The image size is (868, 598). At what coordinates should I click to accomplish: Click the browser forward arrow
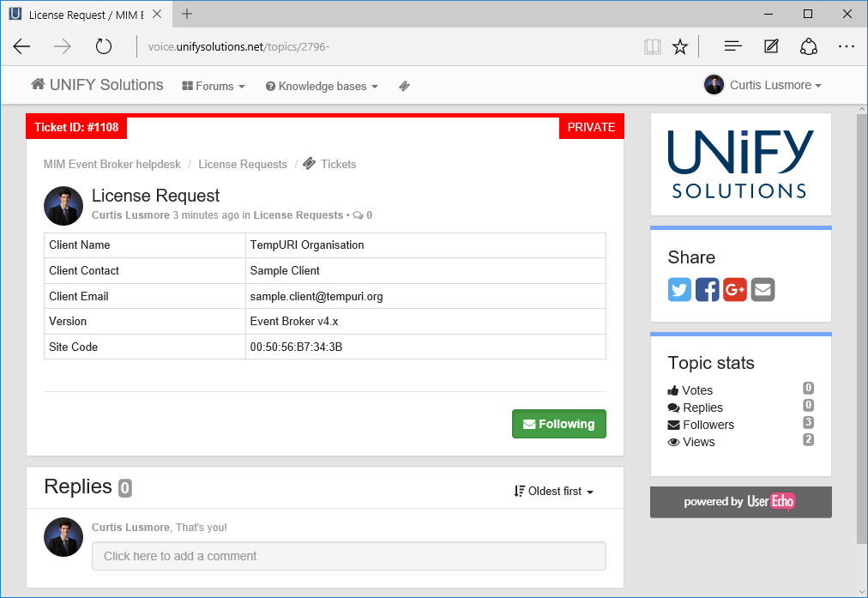(x=62, y=46)
